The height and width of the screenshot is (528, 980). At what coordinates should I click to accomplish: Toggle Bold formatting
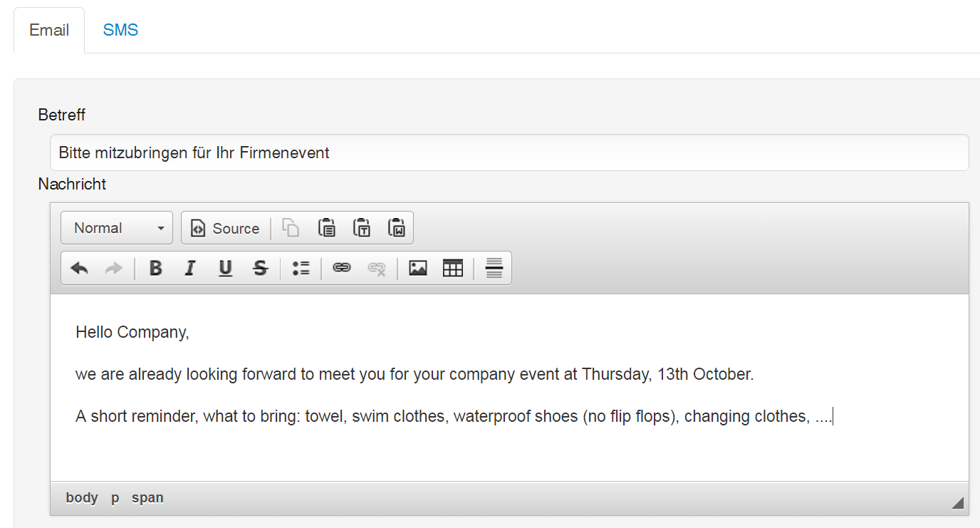click(155, 269)
